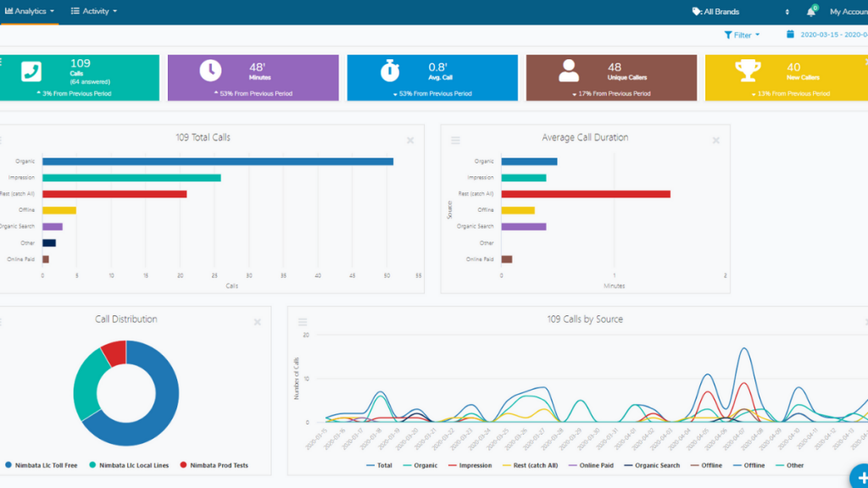Close the 109 Total Calls chart panel

pos(410,141)
